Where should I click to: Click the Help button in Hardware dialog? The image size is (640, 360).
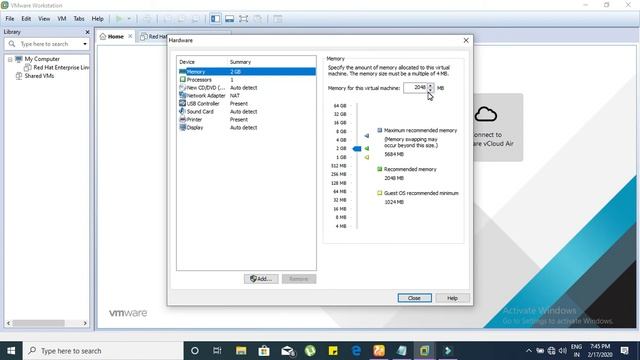coord(452,298)
